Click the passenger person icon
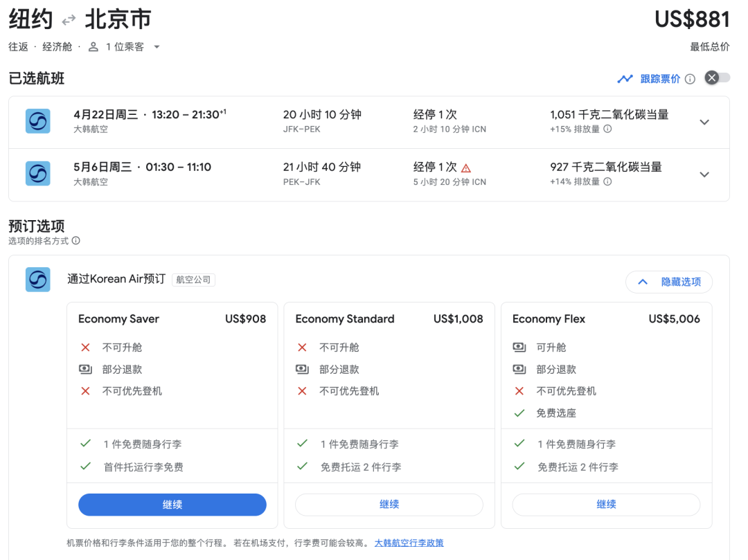Viewport: 748px width, 560px height. click(x=93, y=47)
